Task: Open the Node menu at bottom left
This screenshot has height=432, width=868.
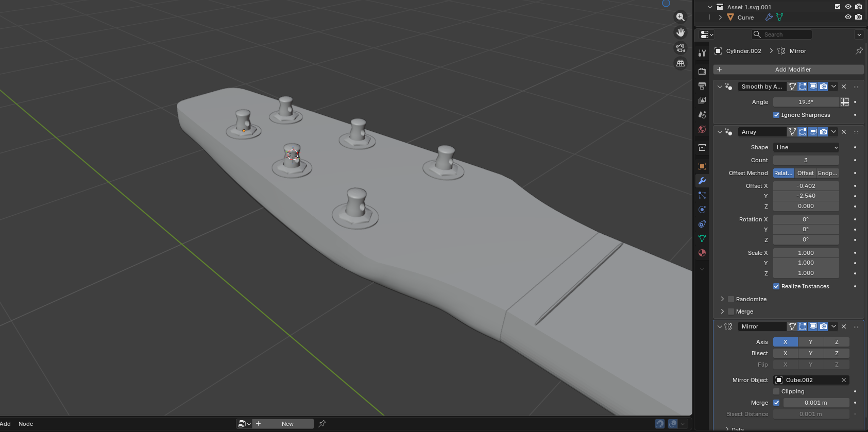Action: [26, 424]
